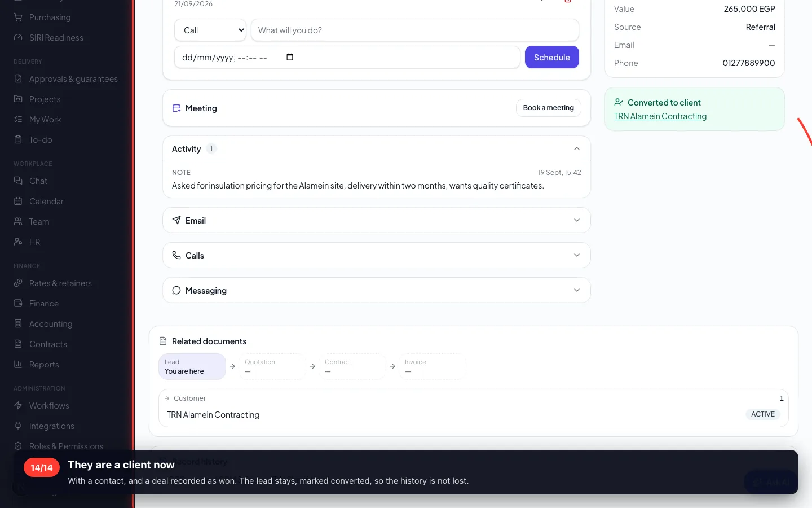Click the Email paper-plane icon

(176, 220)
